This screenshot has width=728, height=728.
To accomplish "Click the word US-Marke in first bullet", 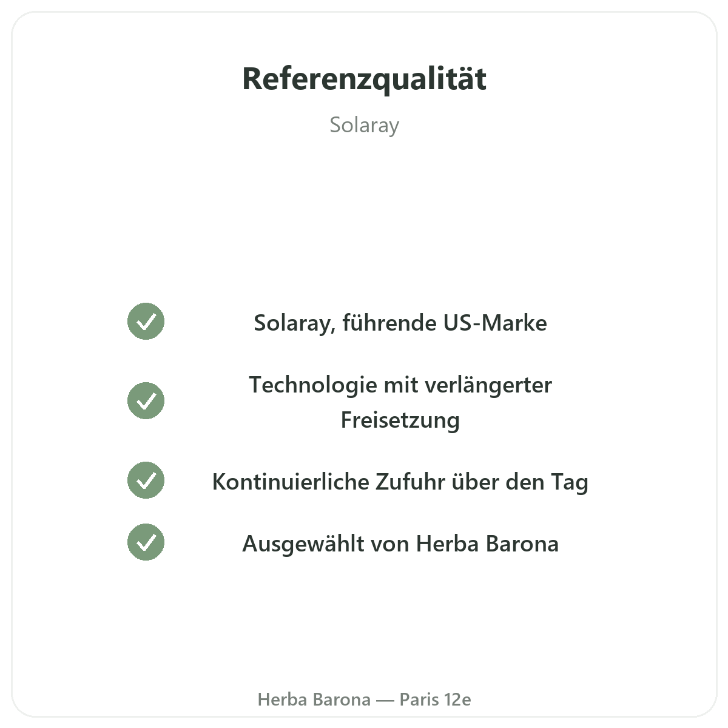I will (x=495, y=323).
